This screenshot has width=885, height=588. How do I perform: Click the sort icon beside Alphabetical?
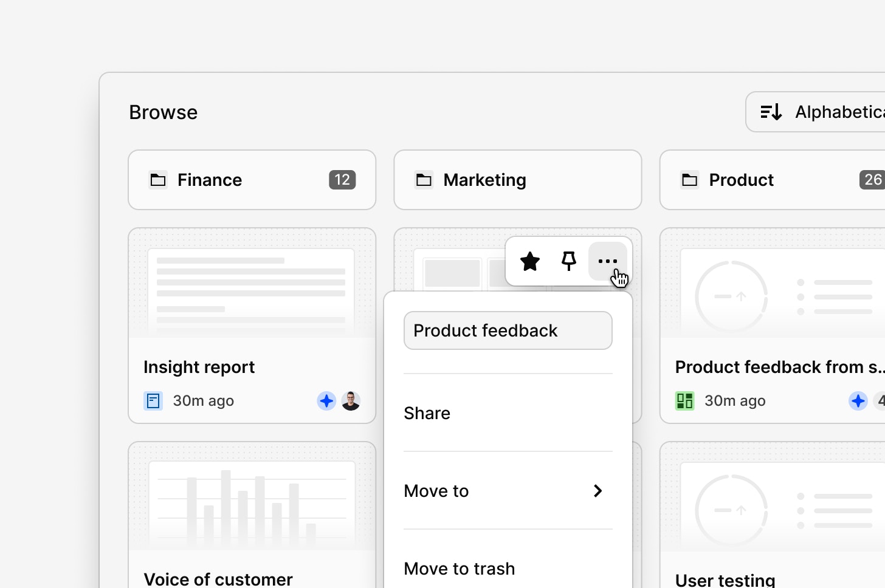point(771,112)
